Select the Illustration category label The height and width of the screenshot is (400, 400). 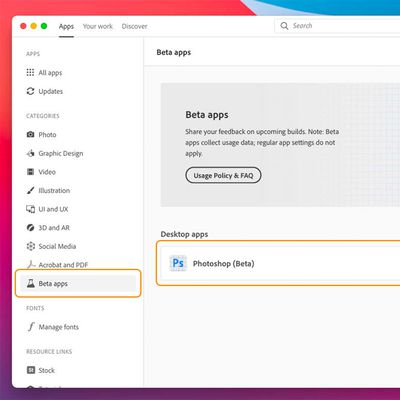point(54,191)
